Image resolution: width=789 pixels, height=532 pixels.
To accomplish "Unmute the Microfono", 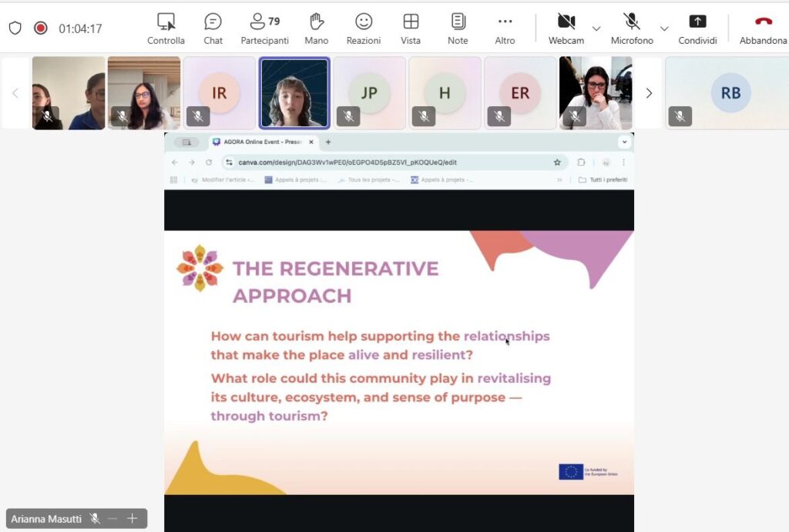I will click(632, 28).
